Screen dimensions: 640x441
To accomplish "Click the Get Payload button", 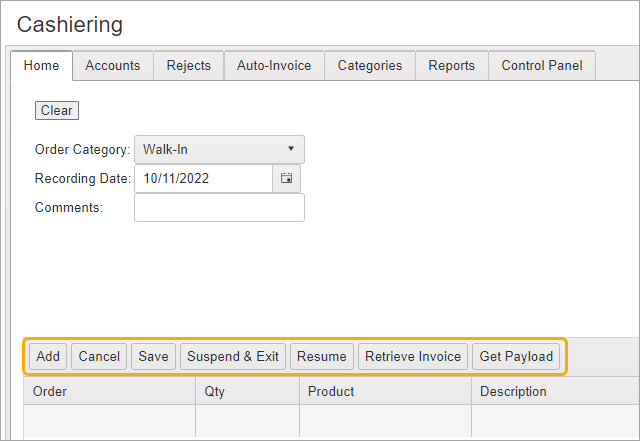I will pyautogui.click(x=516, y=356).
